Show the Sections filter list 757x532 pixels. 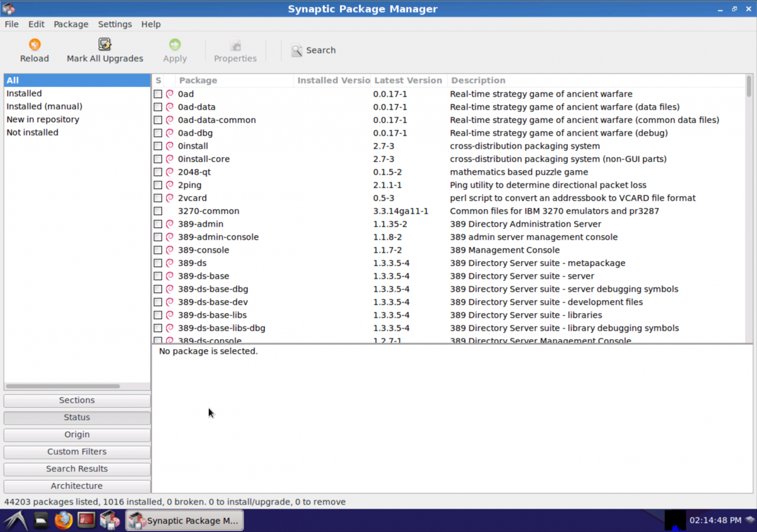77,400
